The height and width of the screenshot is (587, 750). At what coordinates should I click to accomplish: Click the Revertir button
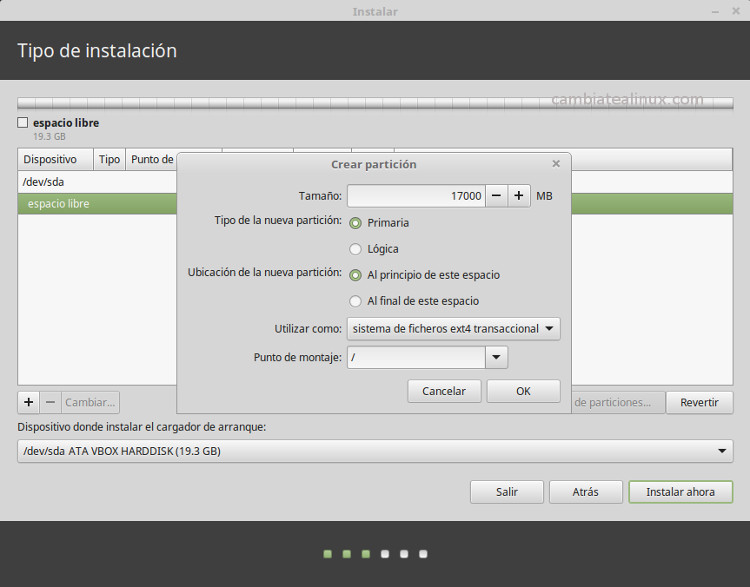(699, 402)
